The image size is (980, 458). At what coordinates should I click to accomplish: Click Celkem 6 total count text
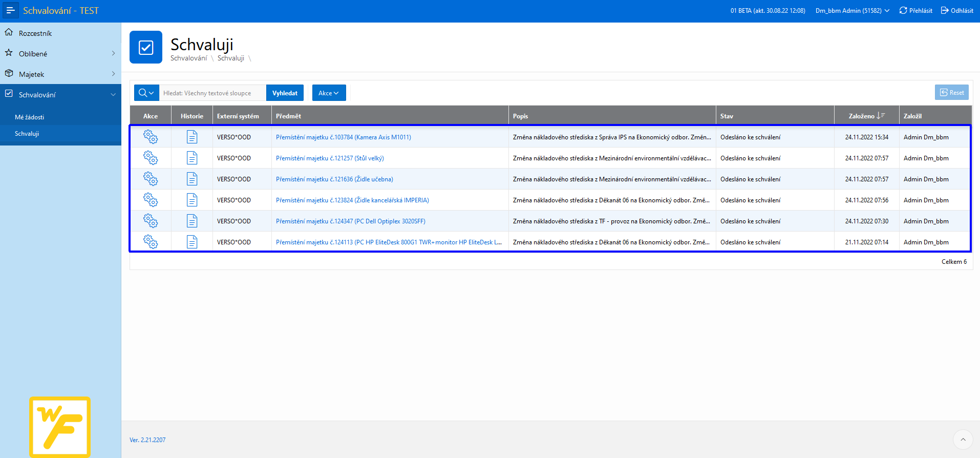click(954, 261)
